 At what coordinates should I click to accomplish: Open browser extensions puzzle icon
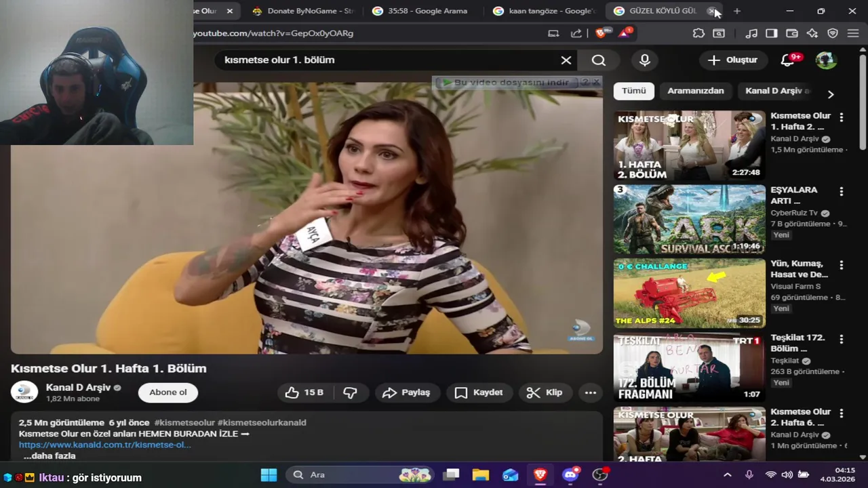point(698,33)
